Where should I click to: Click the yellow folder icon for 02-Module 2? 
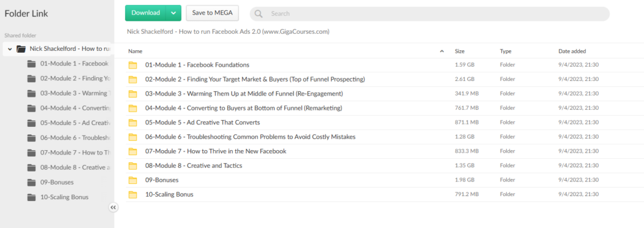coord(133,79)
